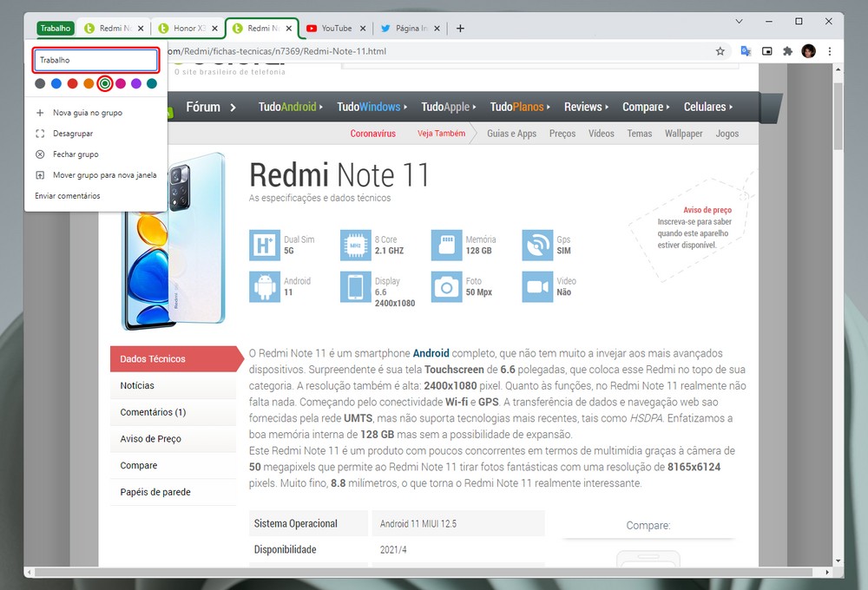Open the Jogos link
This screenshot has height=590, width=868.
(727, 134)
